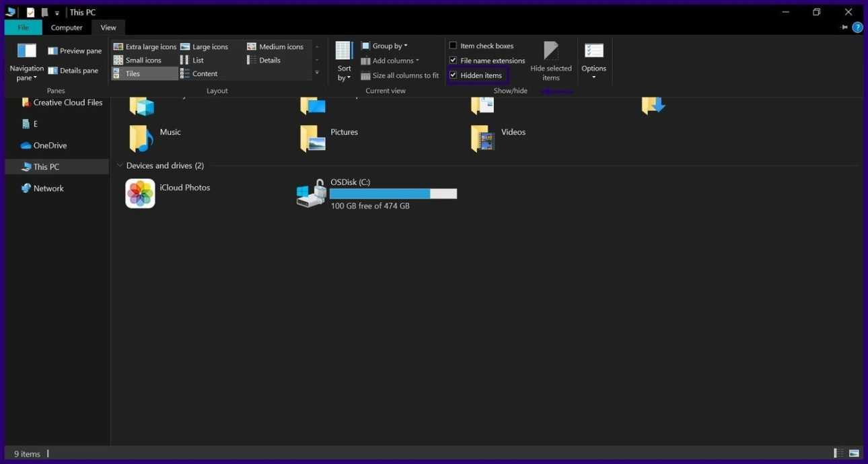Switch to the Computer ribbon tab
The height and width of the screenshot is (464, 868).
coord(67,28)
